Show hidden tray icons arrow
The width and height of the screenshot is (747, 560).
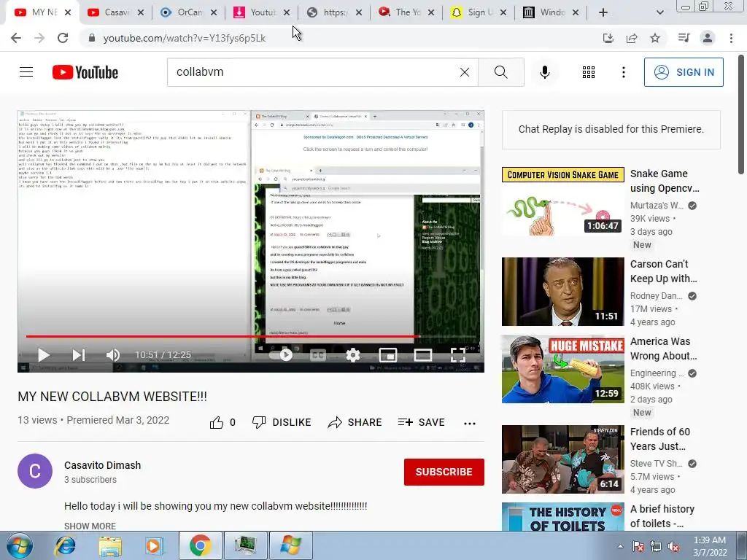click(x=620, y=546)
